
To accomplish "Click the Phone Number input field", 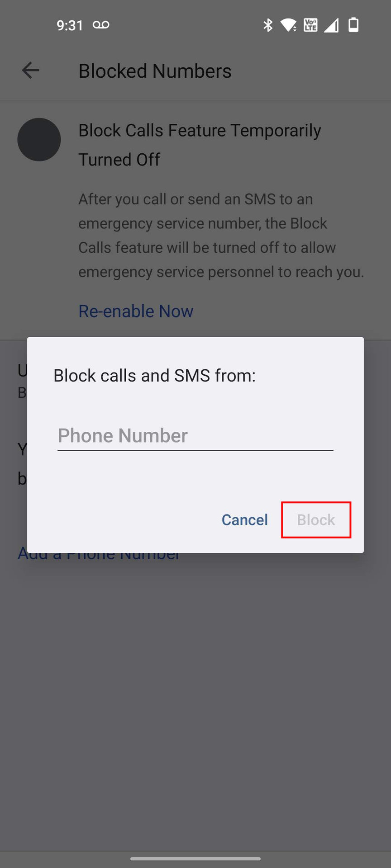I will tap(195, 436).
